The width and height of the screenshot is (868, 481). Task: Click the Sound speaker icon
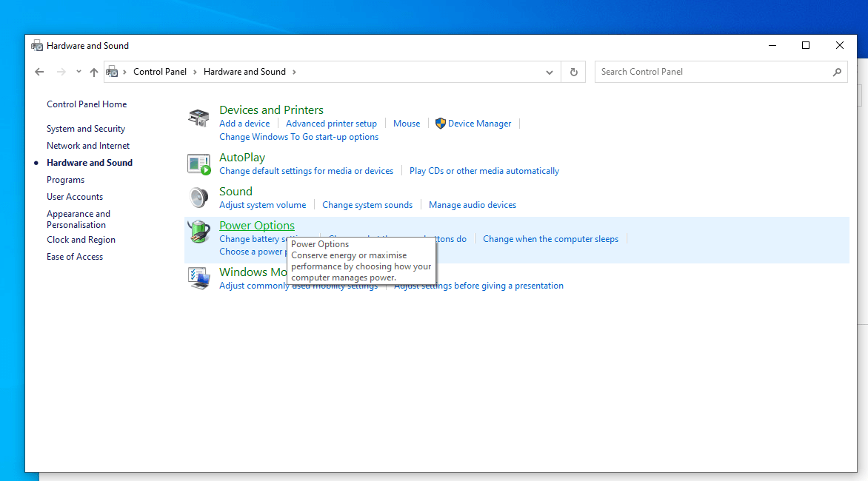coord(198,198)
